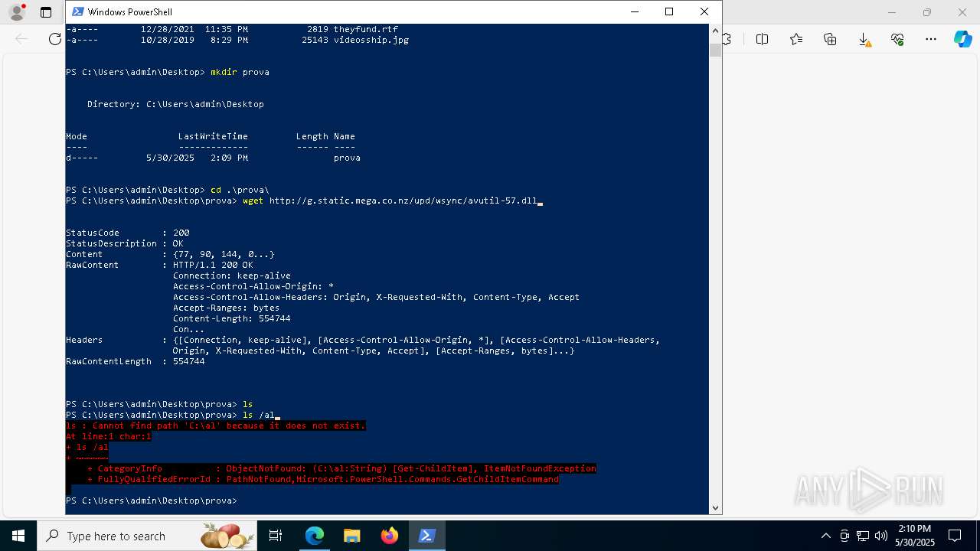
Task: Launch Firefox from taskbar
Action: (389, 536)
